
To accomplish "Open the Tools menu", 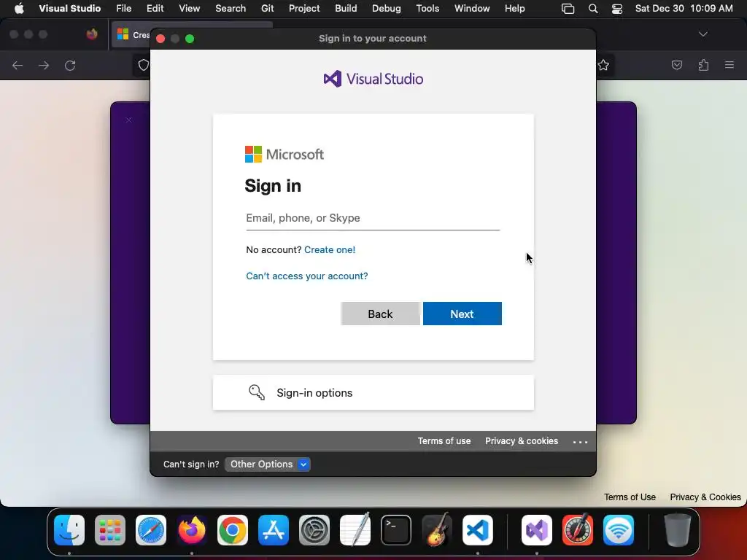I will [x=427, y=9].
